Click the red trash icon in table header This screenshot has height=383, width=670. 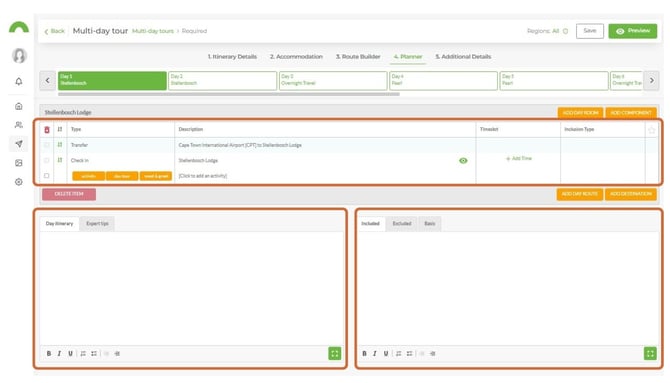pyautogui.click(x=47, y=130)
